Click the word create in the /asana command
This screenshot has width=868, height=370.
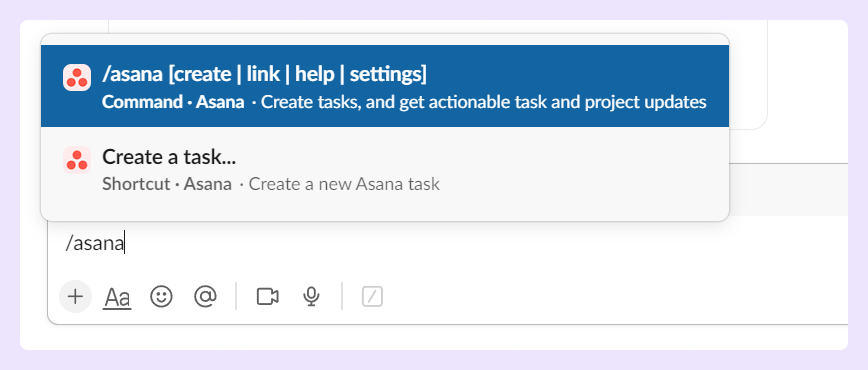pyautogui.click(x=202, y=74)
